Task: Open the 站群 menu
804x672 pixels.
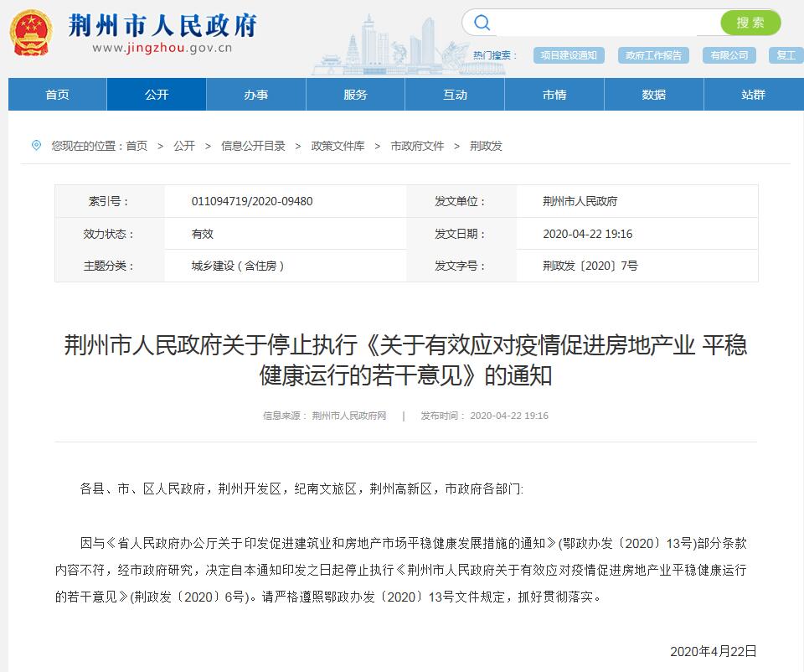Action: pyautogui.click(x=753, y=95)
